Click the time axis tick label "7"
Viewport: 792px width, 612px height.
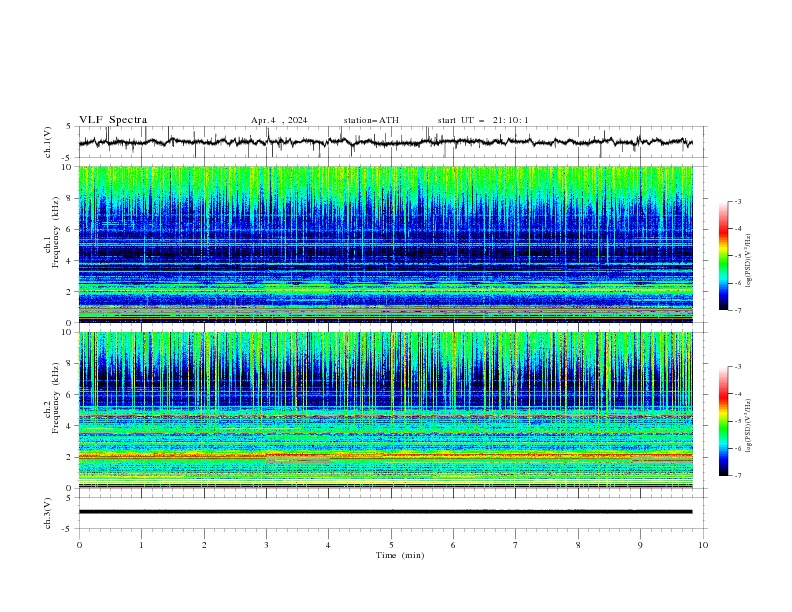(x=516, y=545)
